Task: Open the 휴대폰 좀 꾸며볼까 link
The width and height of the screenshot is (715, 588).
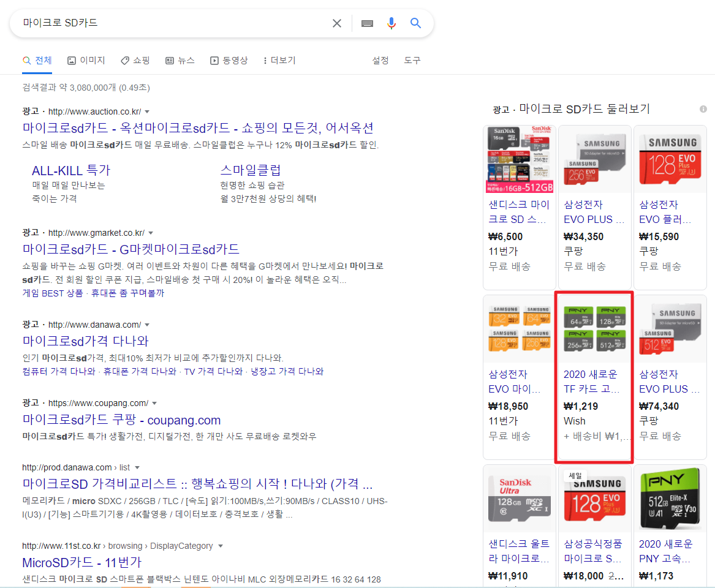Action: 127,293
